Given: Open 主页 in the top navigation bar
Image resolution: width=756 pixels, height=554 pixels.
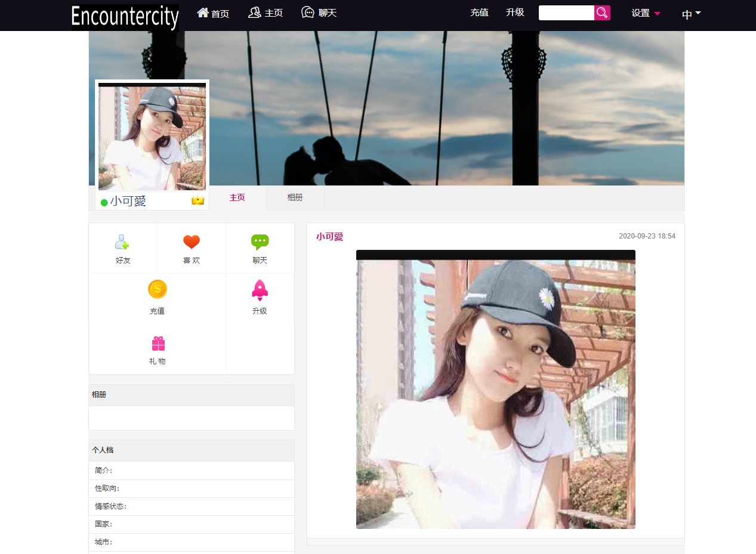Looking at the screenshot, I should [266, 13].
